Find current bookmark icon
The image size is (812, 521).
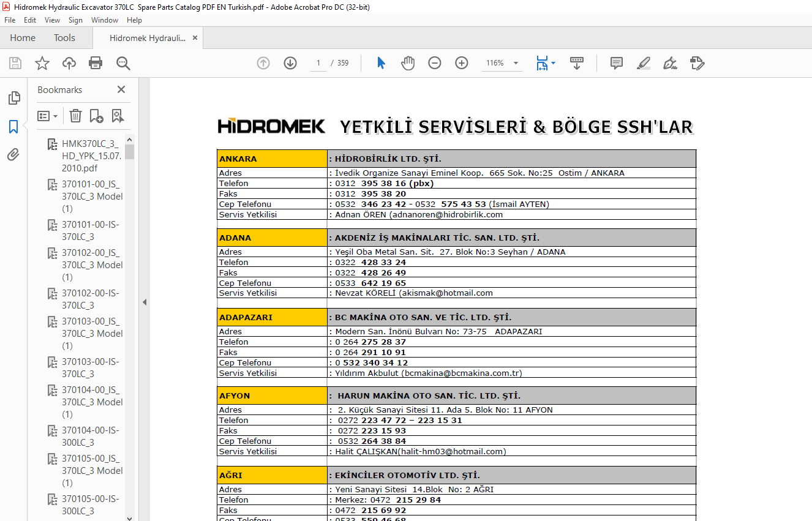tap(118, 116)
